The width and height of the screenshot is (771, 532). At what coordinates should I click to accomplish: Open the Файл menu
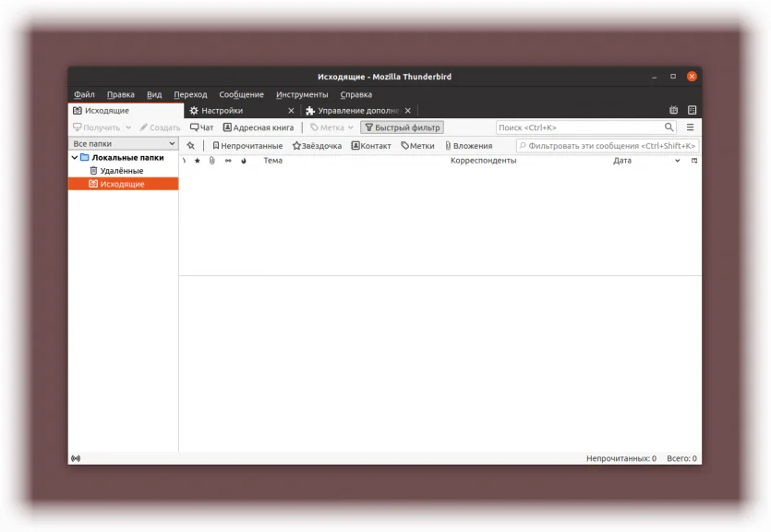click(84, 94)
